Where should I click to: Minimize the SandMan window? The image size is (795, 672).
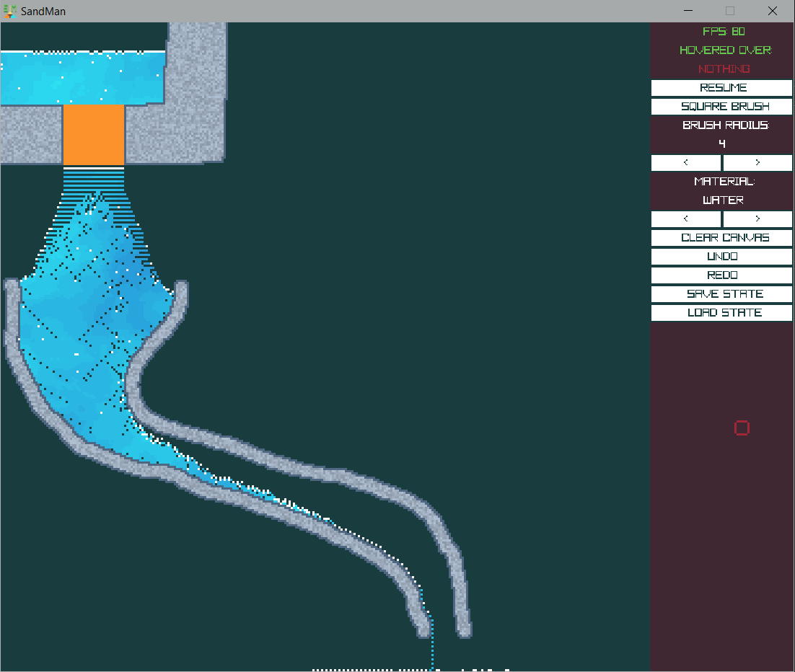[689, 11]
